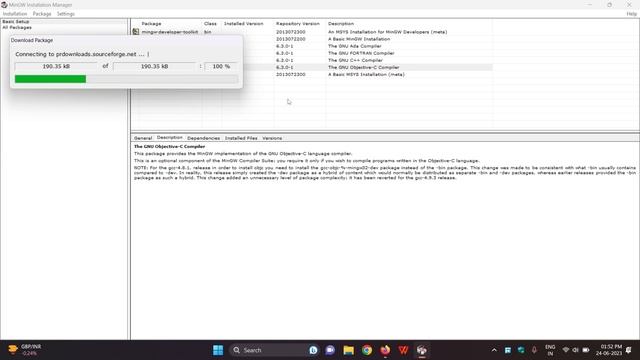Open the notification center icon
This screenshot has width=640, height=360.
point(629,350)
